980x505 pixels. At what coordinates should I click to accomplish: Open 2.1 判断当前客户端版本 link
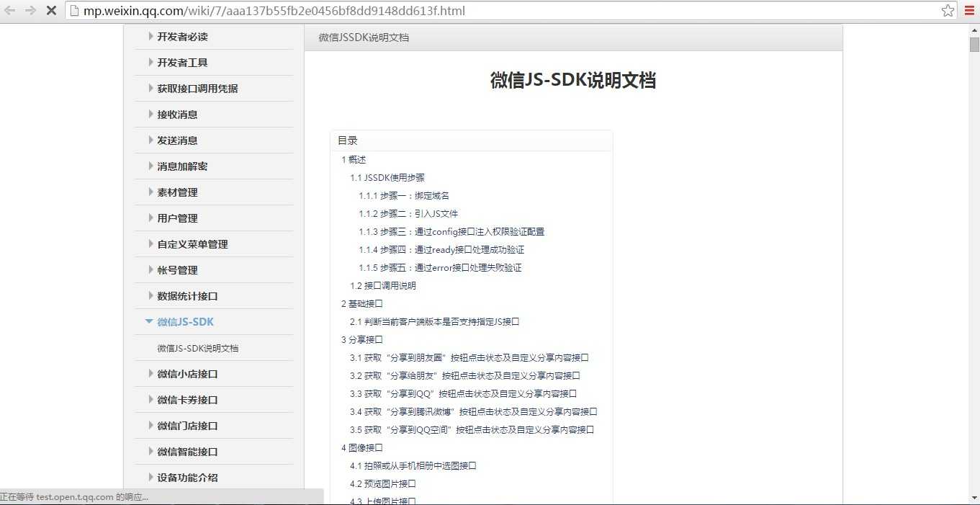pyautogui.click(x=435, y=322)
